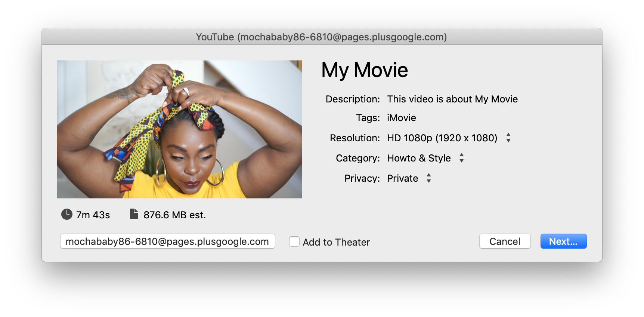The height and width of the screenshot is (317, 644).
Task: Click the 7m 43s duration text
Action: coord(93,215)
